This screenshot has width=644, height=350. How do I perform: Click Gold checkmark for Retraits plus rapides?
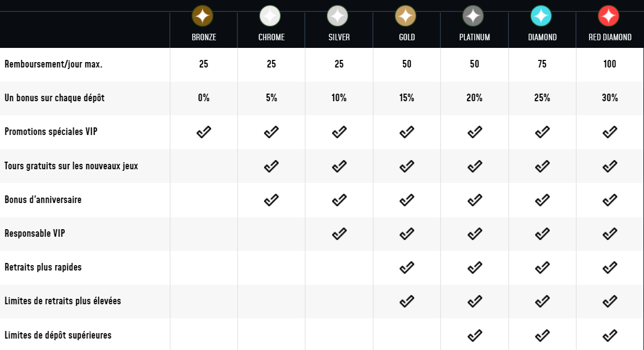click(x=407, y=267)
